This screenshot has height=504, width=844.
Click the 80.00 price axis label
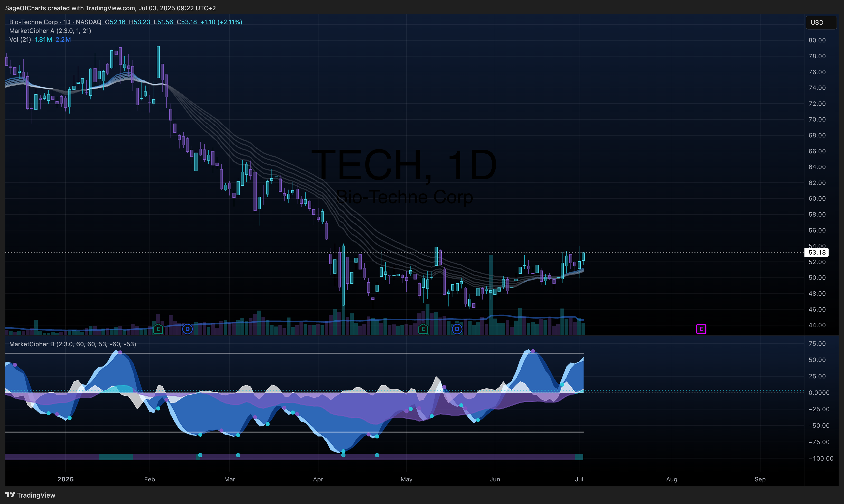pyautogui.click(x=817, y=40)
